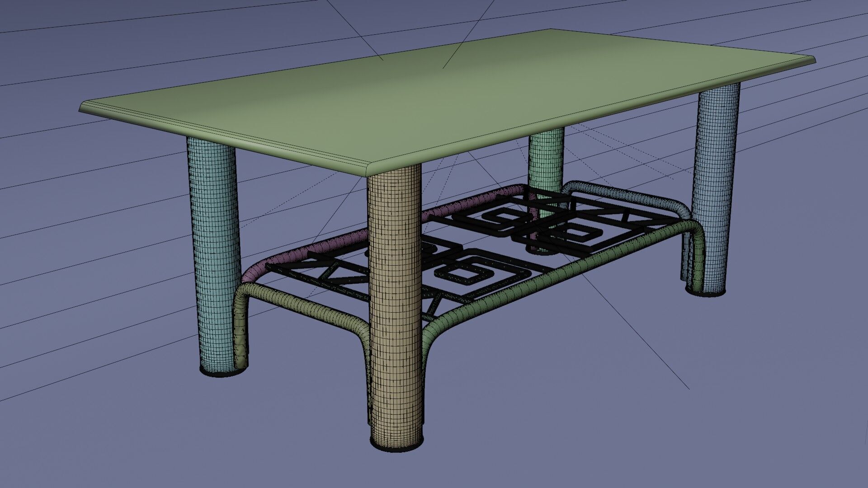Select the tan front table leg
Screen dimensions: 868x488
point(396,307)
